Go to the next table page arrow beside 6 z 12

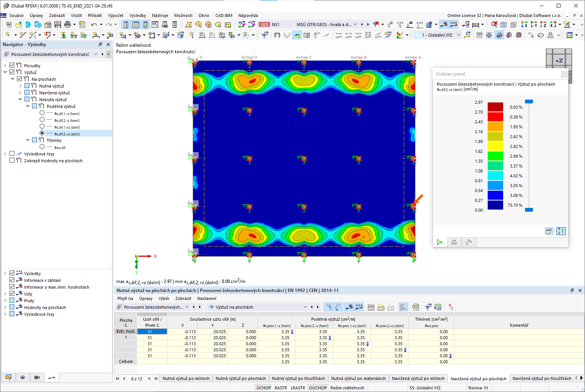[x=149, y=378]
